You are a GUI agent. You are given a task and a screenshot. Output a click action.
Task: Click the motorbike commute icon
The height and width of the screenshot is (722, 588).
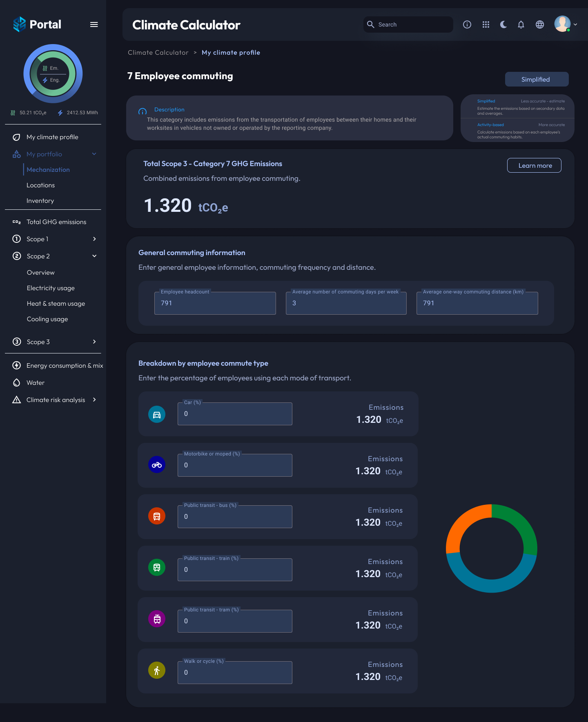[x=157, y=465]
